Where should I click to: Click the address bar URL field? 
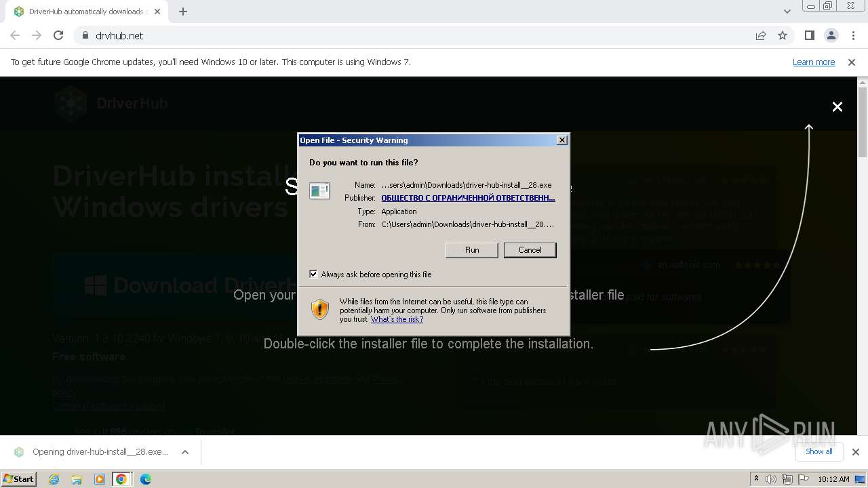tap(420, 35)
